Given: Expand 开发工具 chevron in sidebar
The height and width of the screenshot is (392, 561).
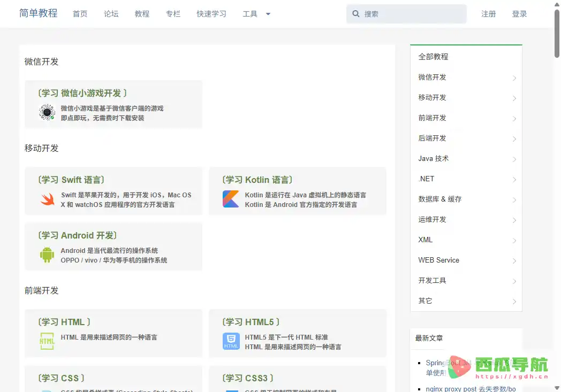Looking at the screenshot, I should coord(514,282).
